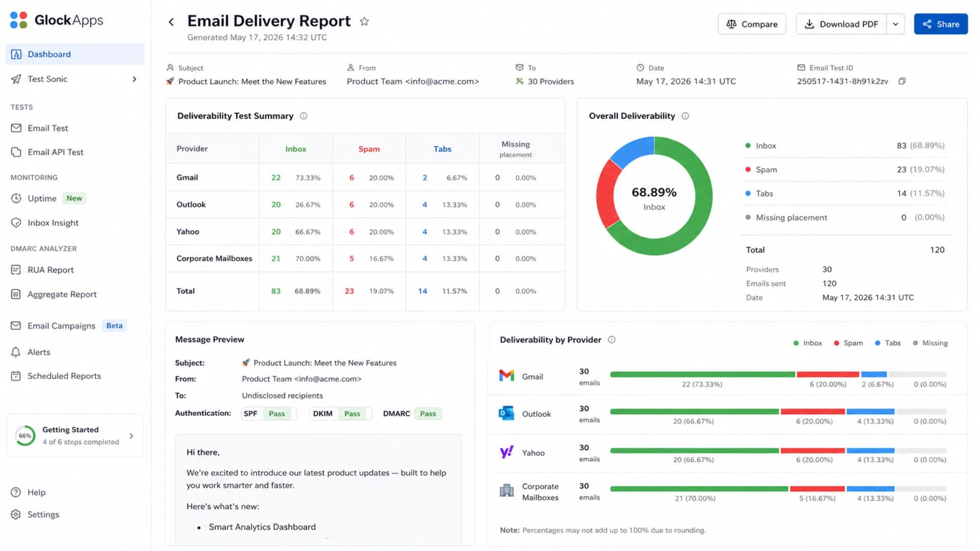Screen dimensions: 980x551
Task: Click the Total row spam count 23
Action: click(x=349, y=291)
